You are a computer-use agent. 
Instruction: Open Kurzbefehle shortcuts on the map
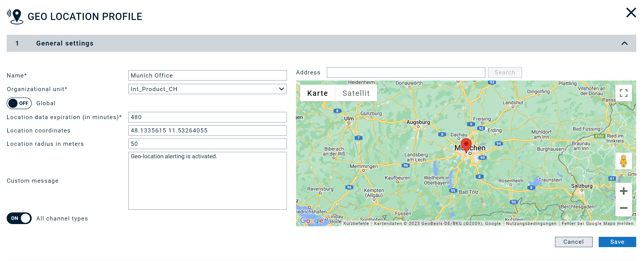[x=356, y=223]
